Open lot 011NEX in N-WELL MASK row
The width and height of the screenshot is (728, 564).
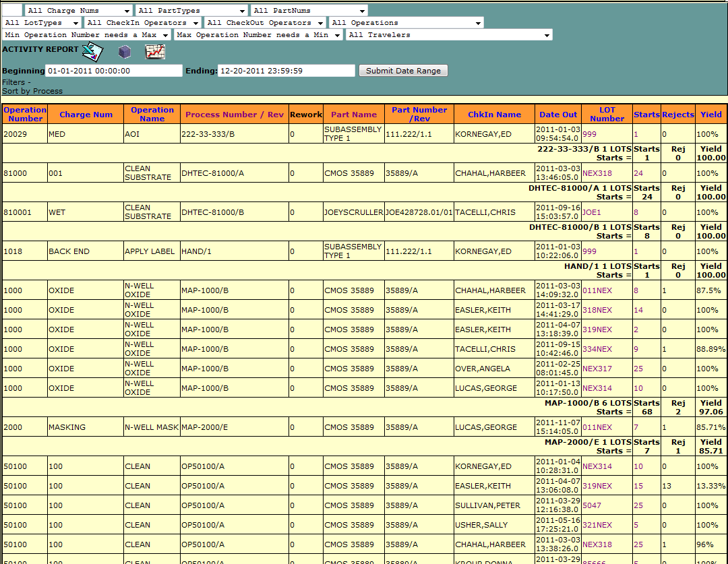[x=597, y=427]
